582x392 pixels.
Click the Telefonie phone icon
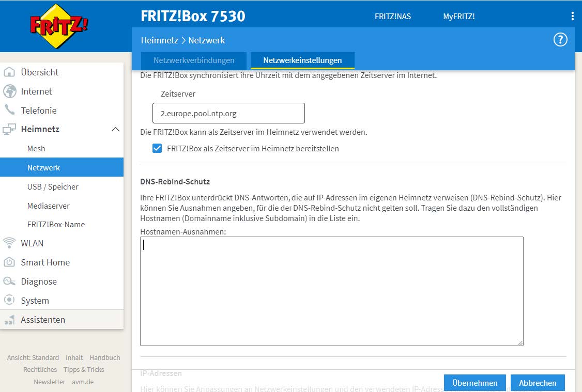pyautogui.click(x=9, y=110)
